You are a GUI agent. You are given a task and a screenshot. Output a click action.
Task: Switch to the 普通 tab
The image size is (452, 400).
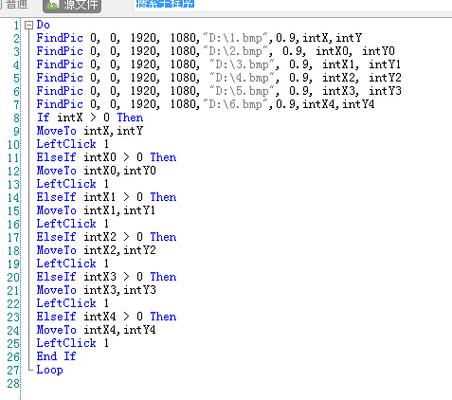[x=15, y=4]
